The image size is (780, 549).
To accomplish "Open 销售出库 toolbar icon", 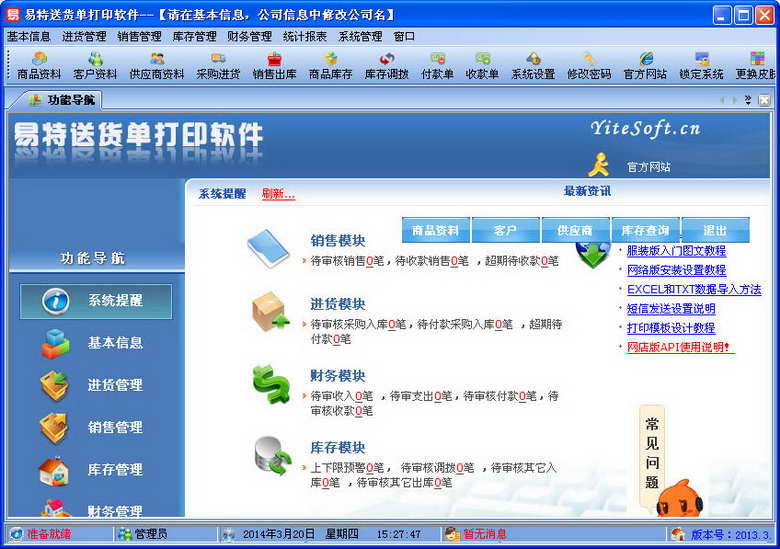I will click(274, 66).
